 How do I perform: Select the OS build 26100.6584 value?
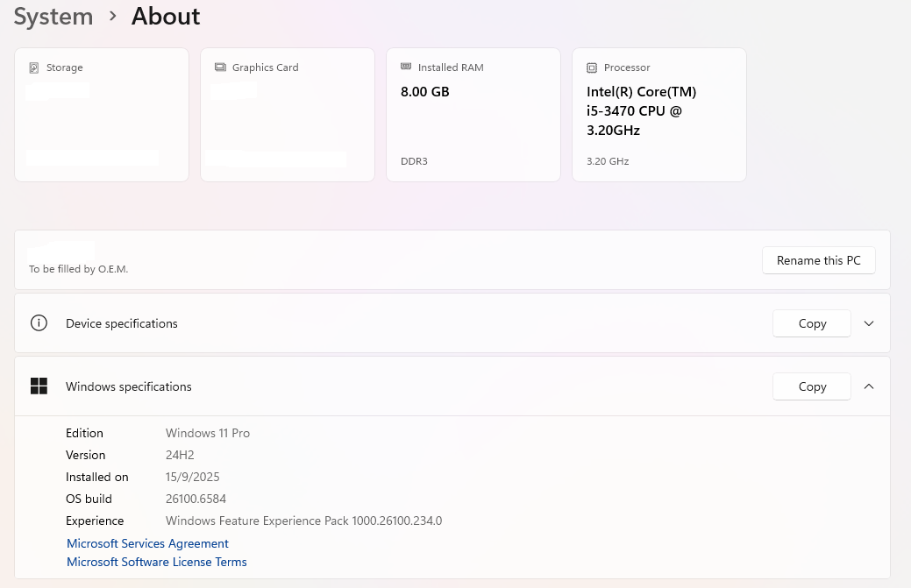196,499
